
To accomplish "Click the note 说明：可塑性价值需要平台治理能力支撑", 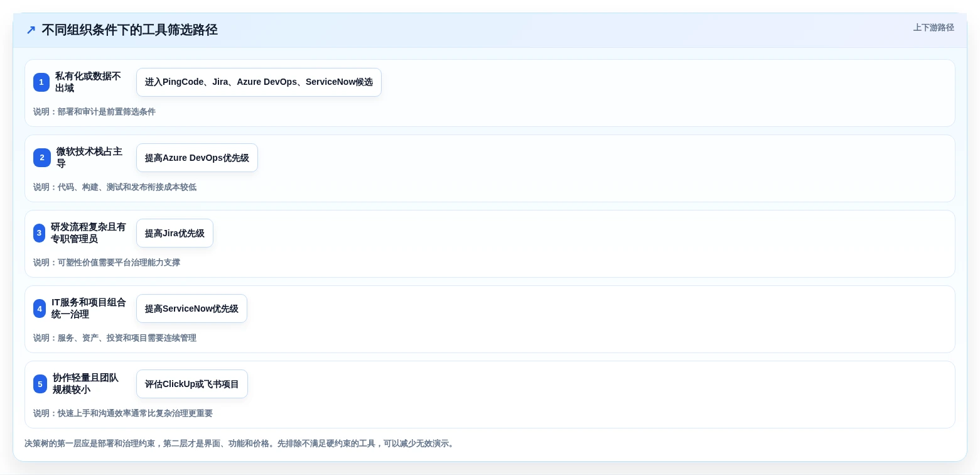I will [107, 263].
